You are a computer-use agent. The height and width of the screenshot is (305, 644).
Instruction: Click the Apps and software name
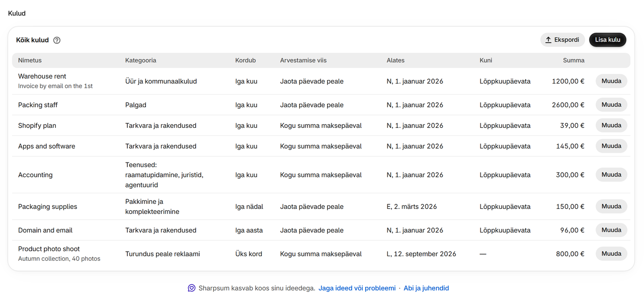(x=47, y=146)
